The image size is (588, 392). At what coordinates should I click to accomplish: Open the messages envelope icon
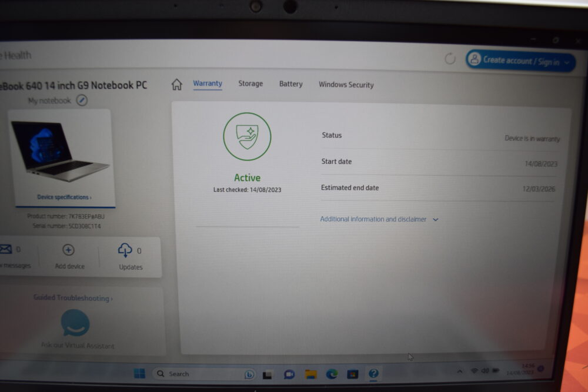[6, 249]
